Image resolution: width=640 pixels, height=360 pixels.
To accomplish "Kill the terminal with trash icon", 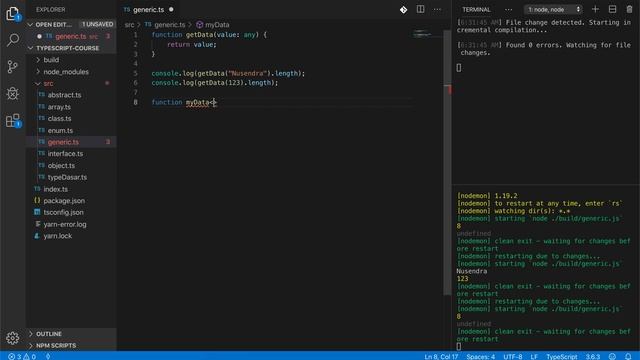I will 629,9.
